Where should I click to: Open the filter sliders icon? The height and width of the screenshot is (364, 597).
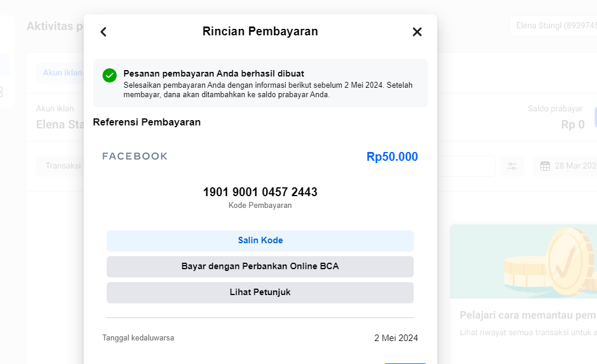(x=512, y=166)
